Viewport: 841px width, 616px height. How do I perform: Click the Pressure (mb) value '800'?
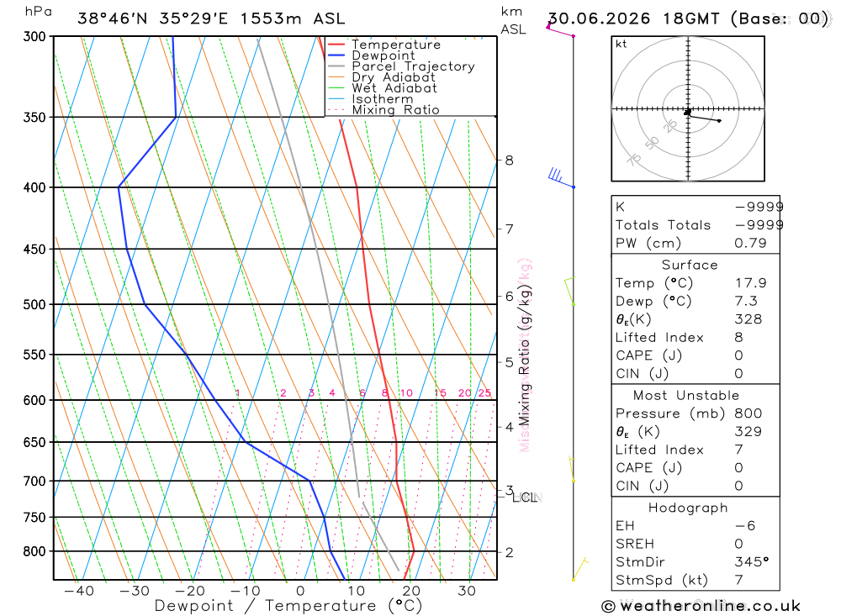click(748, 413)
